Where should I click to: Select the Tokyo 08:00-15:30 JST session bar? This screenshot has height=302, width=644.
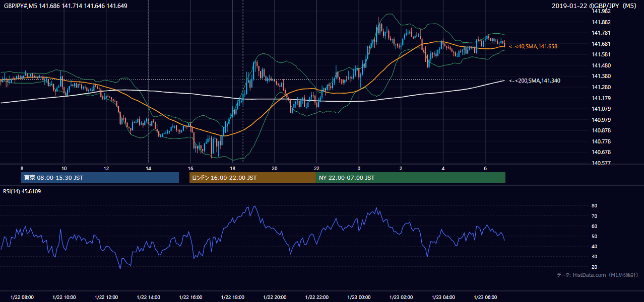coord(100,178)
